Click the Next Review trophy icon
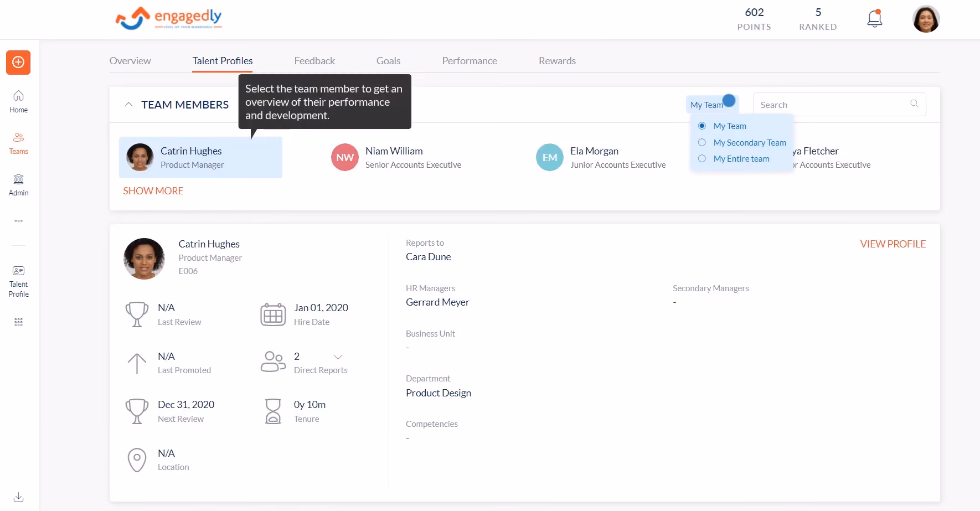980x511 pixels. tap(137, 411)
